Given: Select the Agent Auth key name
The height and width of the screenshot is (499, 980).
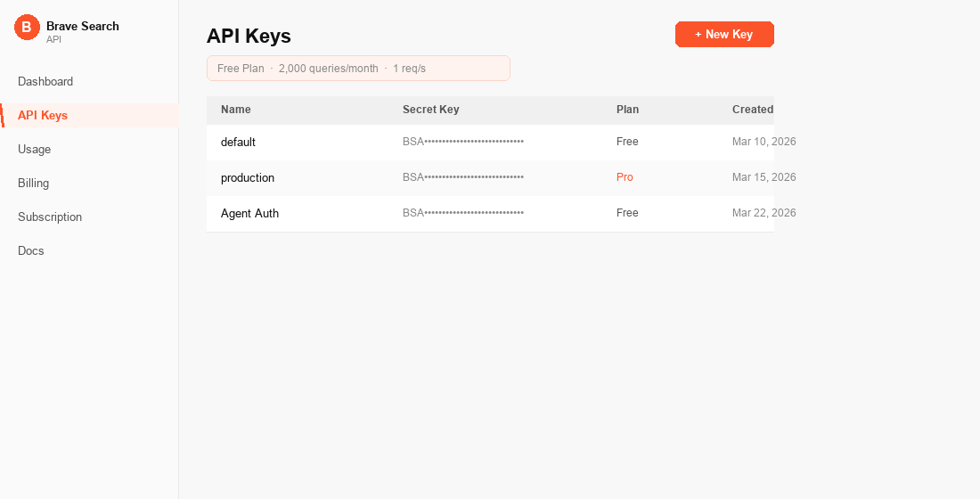Looking at the screenshot, I should point(249,213).
